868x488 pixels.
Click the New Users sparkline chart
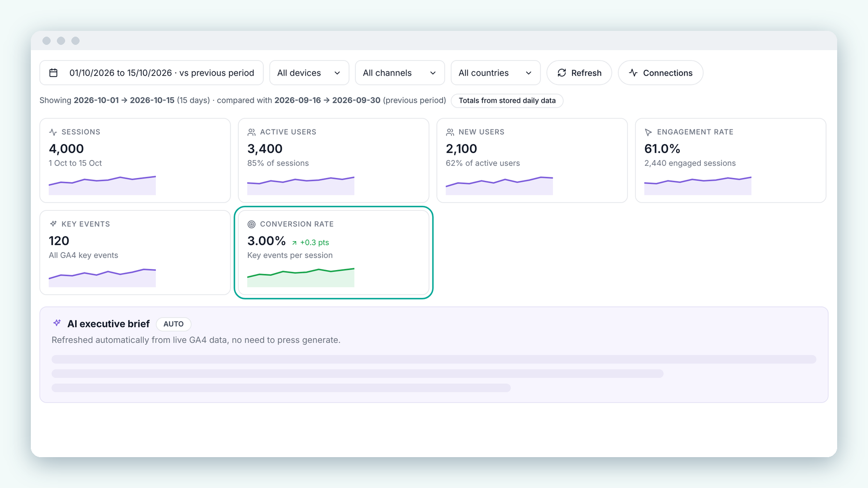[499, 186]
